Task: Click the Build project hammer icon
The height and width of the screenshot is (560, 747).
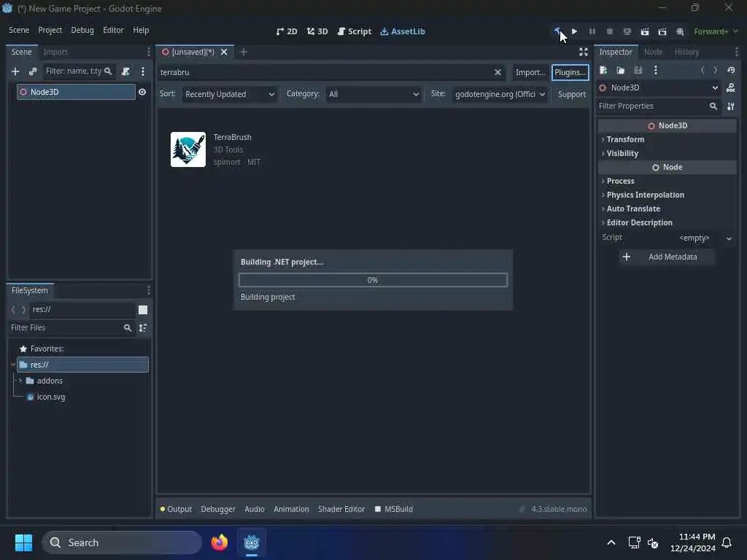Action: [557, 31]
